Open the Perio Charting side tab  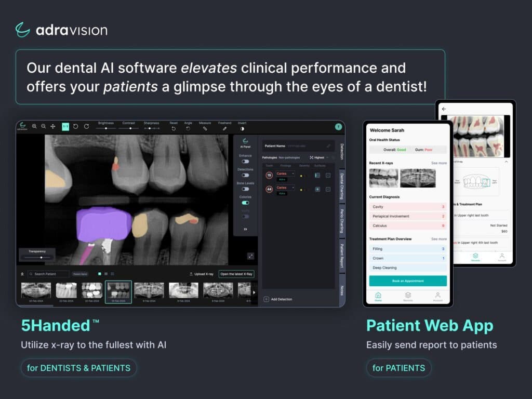342,221
